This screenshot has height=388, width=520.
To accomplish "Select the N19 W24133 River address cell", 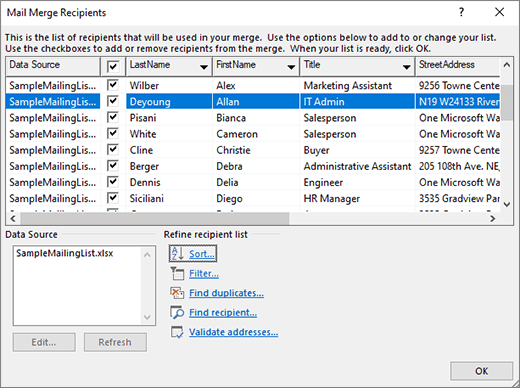I will [458, 101].
